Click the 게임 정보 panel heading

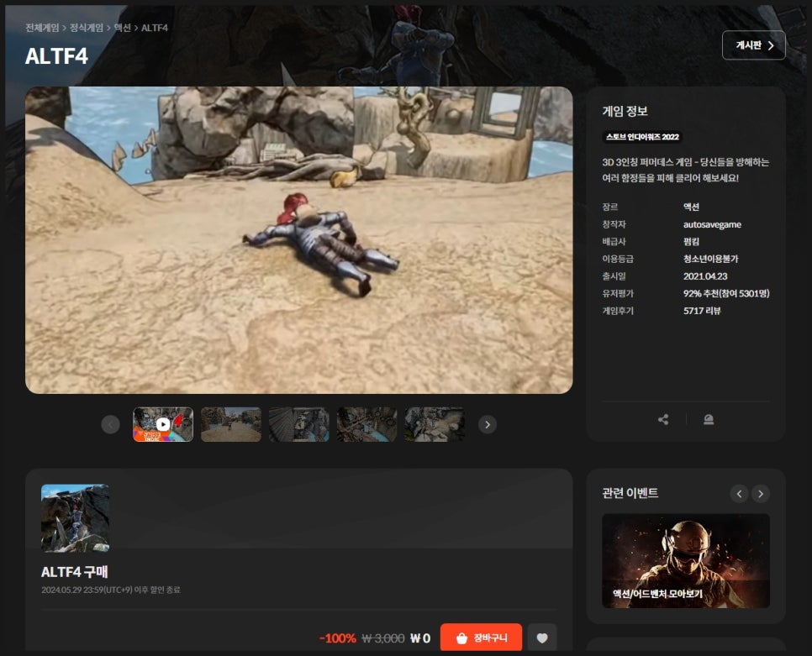tap(625, 111)
